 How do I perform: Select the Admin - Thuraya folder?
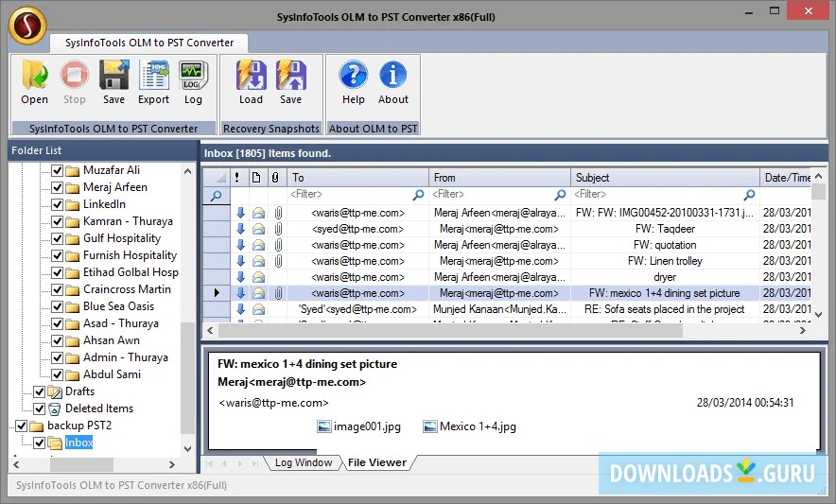point(125,357)
